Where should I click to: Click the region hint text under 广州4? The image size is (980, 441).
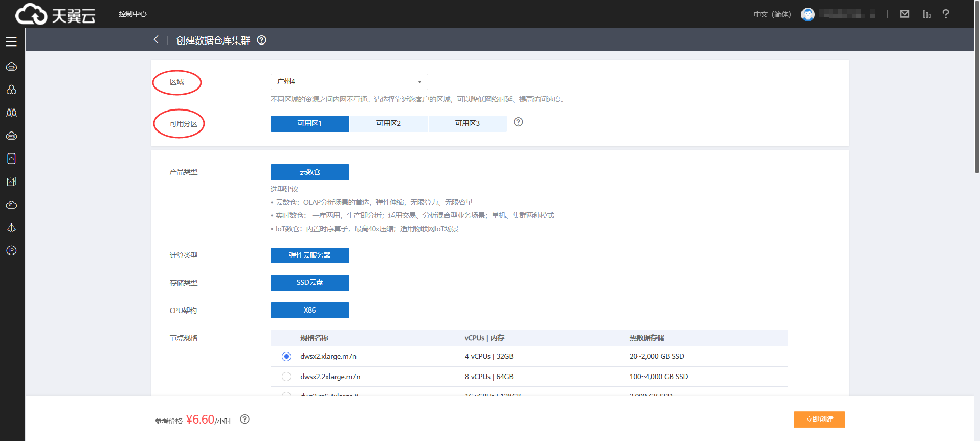tap(418, 99)
